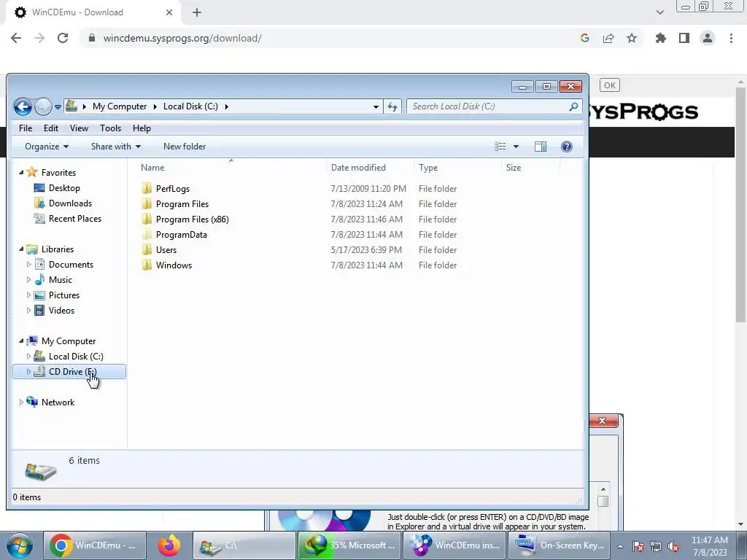Screen dimensions: 747x560
Task: Open Chrome profile avatar
Action: (708, 38)
